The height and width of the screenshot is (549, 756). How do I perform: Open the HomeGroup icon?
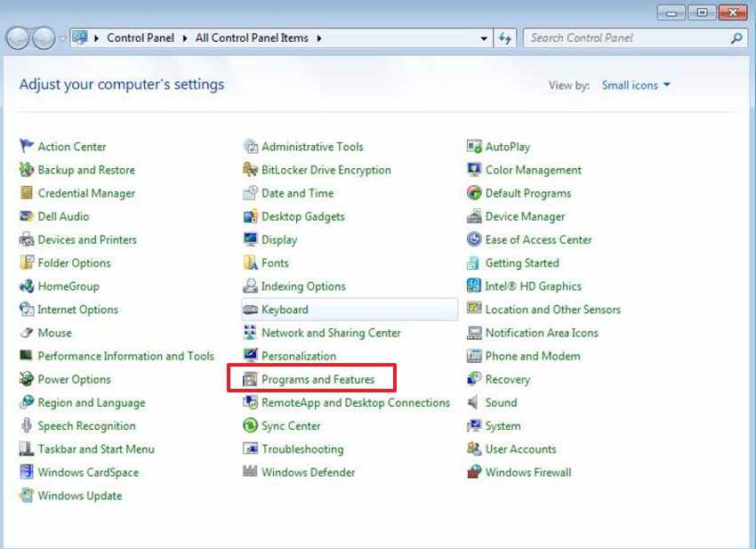click(x=27, y=286)
